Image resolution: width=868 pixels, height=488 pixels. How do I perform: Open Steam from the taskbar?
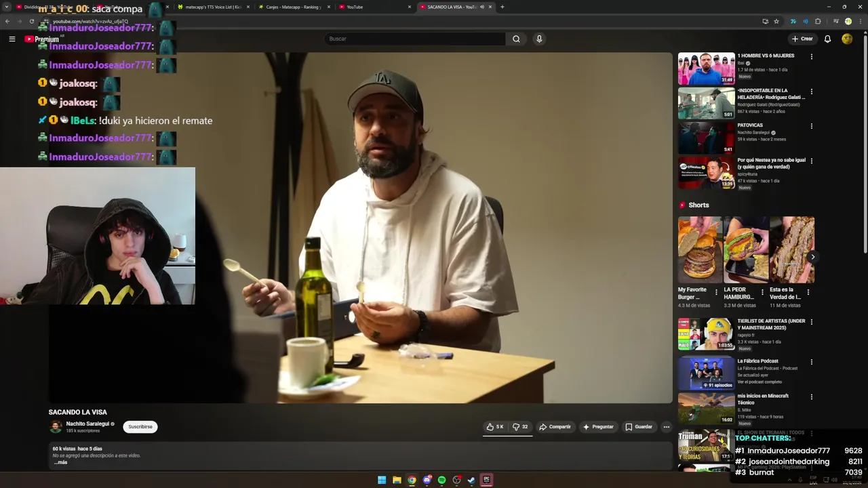point(471,480)
